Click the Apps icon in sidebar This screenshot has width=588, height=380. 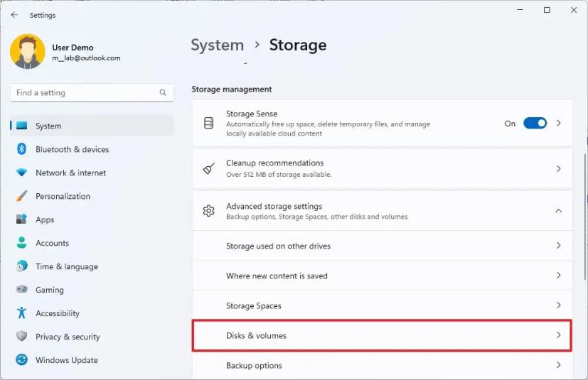(21, 219)
